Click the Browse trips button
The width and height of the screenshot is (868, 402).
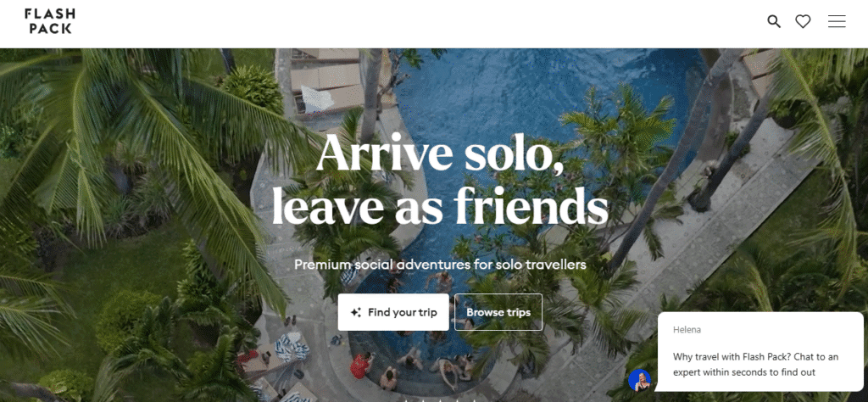coord(498,312)
